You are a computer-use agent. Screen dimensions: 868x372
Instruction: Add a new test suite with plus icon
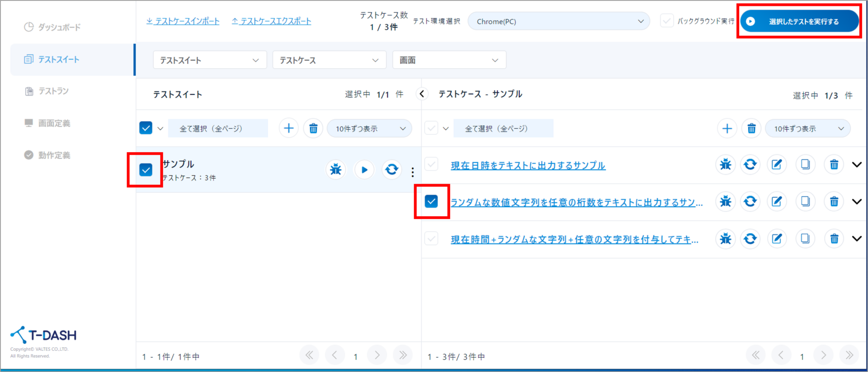(x=288, y=129)
